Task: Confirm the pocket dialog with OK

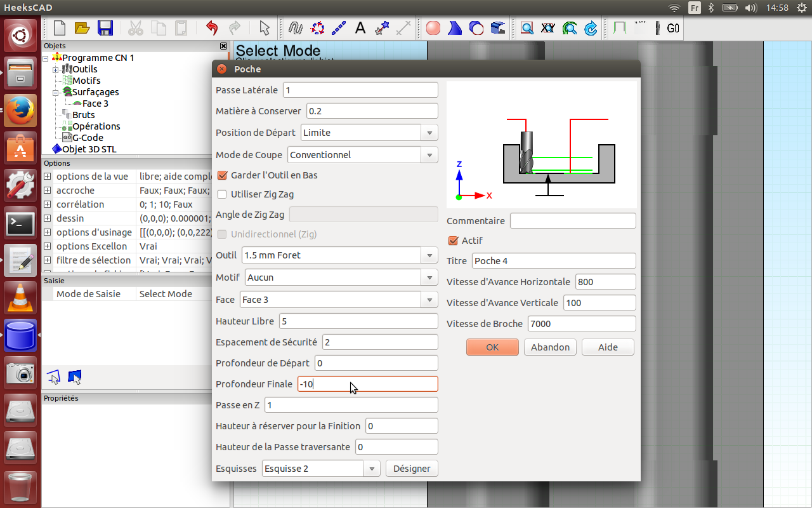Action: pos(492,347)
